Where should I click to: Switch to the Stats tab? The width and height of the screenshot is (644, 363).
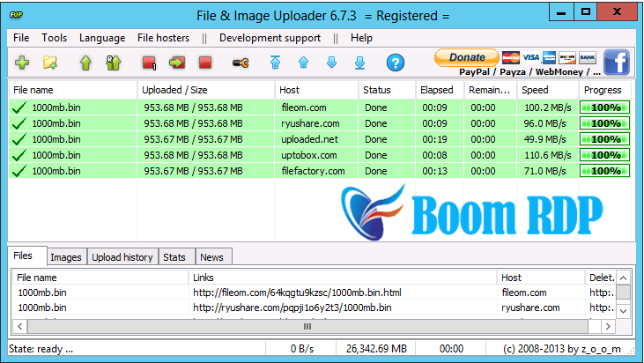[174, 257]
